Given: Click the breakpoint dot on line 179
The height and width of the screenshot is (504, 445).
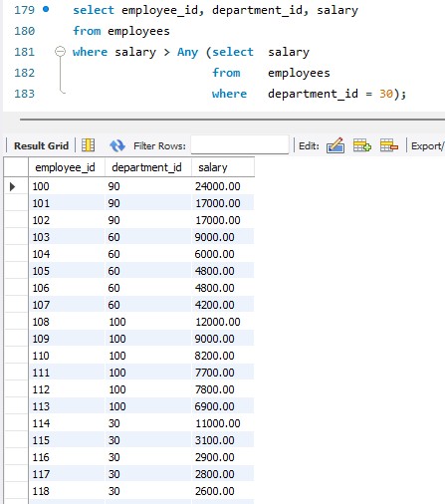Looking at the screenshot, I should point(46,9).
